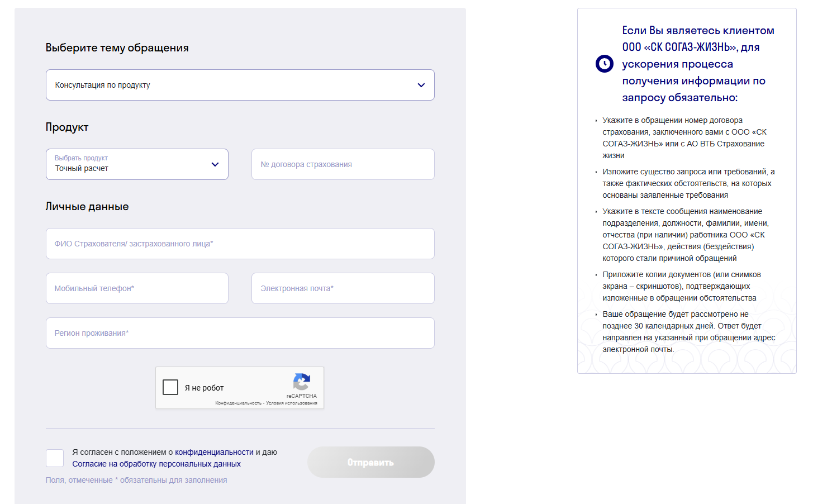Viewport: 813px width, 504px height.
Task: Open the конфиденциальности link
Action: click(x=214, y=452)
